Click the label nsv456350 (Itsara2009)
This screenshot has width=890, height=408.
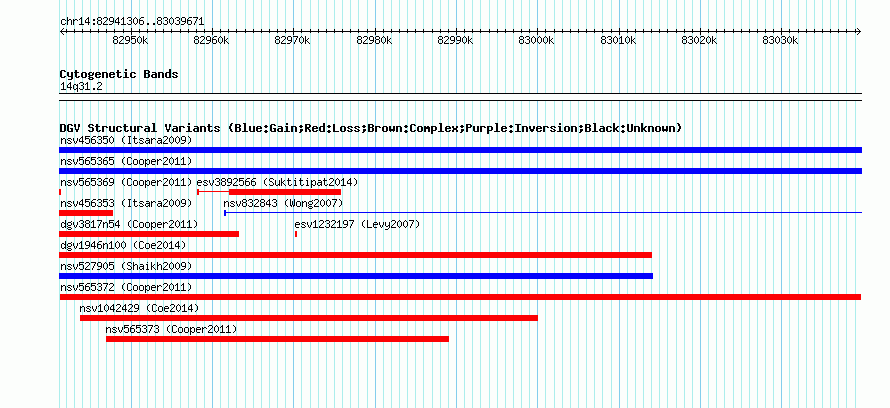pos(126,140)
